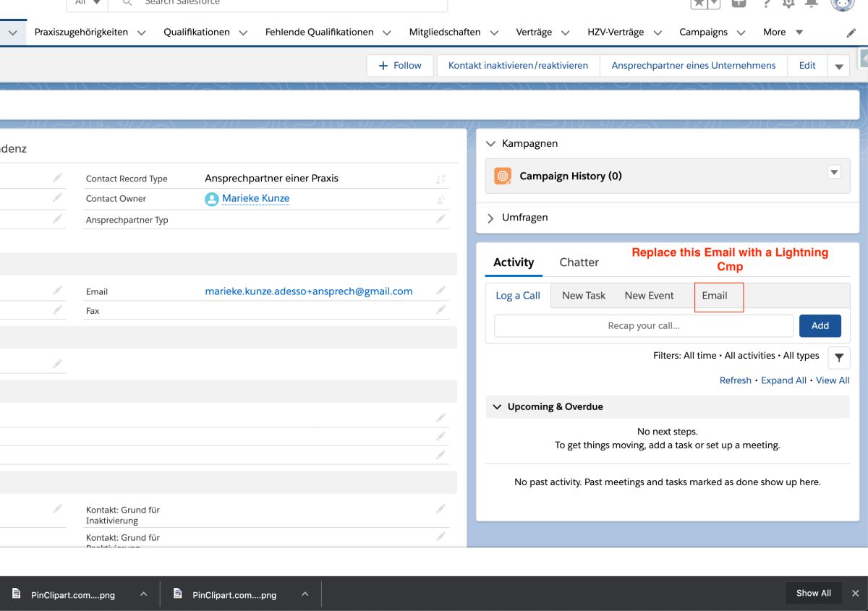Image resolution: width=868 pixels, height=611 pixels.
Task: Open Verträge tab chevron menu
Action: click(565, 33)
